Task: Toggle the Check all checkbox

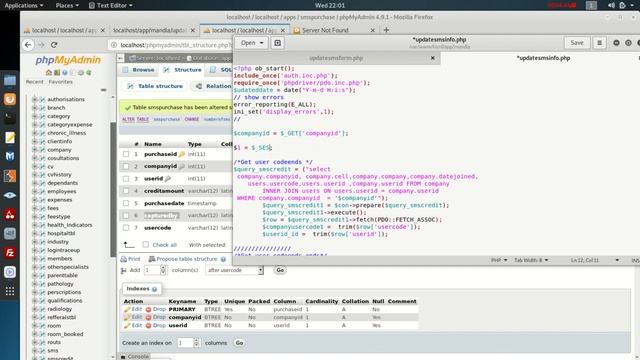Action: click(x=146, y=244)
